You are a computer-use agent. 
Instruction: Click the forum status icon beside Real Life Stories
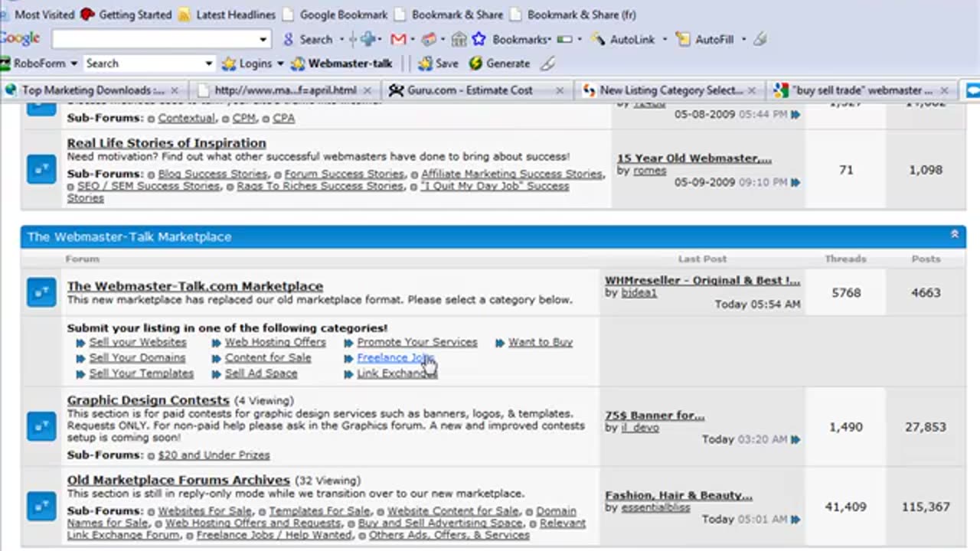point(41,170)
